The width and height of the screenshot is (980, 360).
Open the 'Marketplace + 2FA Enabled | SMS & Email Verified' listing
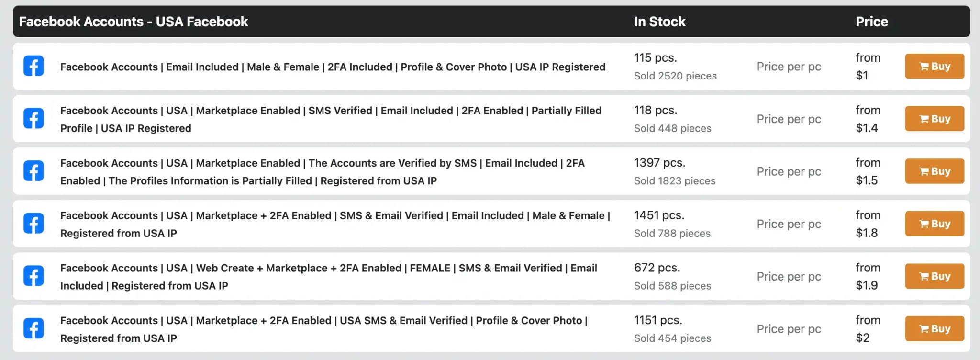click(x=335, y=224)
